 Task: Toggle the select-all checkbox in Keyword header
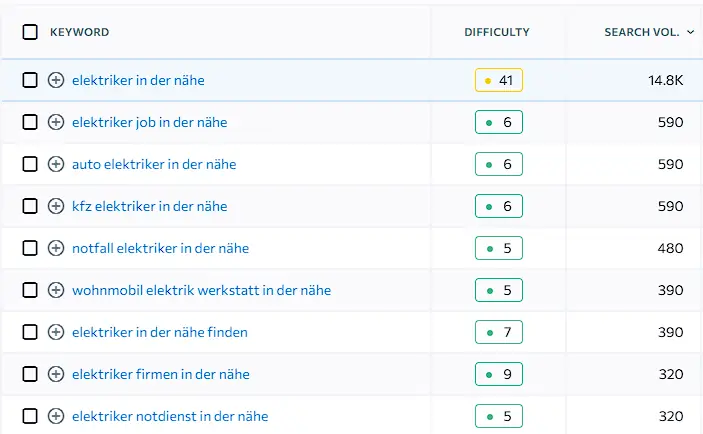(30, 32)
